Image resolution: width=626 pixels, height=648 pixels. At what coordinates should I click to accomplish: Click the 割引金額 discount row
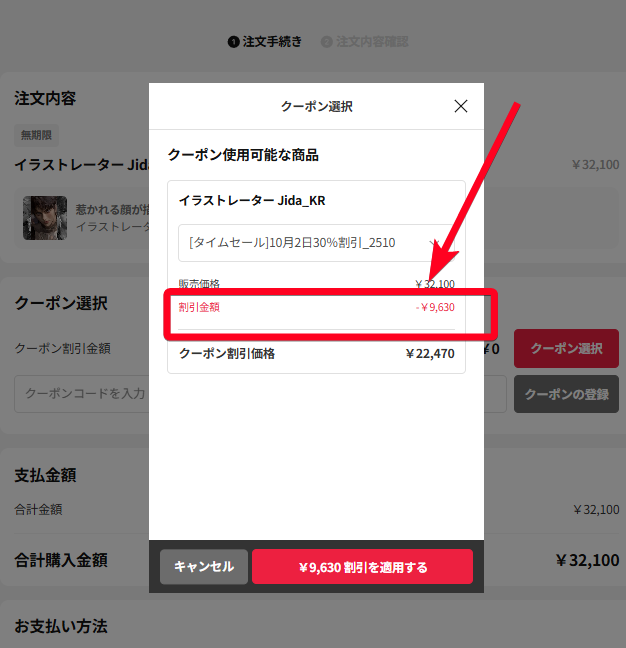pyautogui.click(x=316, y=307)
